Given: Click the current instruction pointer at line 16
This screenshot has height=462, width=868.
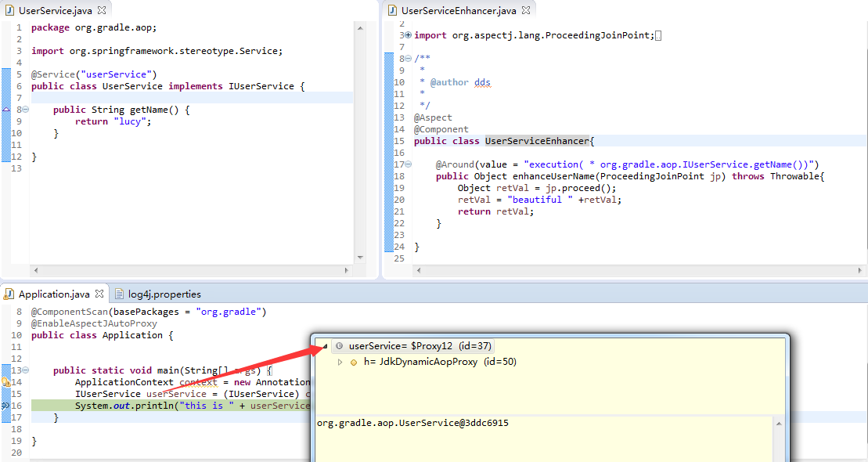Looking at the screenshot, I should 5,406.
